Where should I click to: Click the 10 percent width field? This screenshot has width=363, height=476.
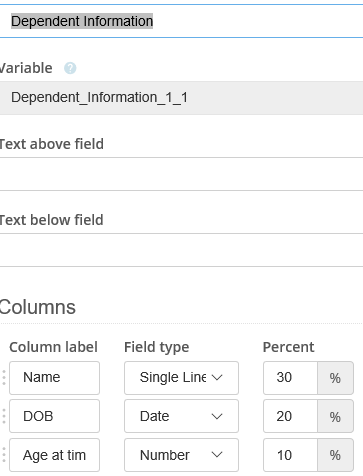tap(290, 455)
